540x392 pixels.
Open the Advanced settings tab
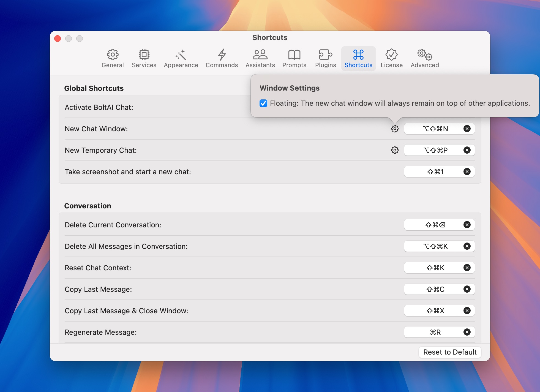pyautogui.click(x=425, y=58)
